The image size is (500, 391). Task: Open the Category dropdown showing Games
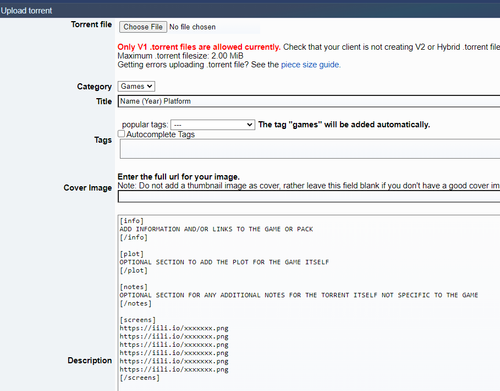136,86
